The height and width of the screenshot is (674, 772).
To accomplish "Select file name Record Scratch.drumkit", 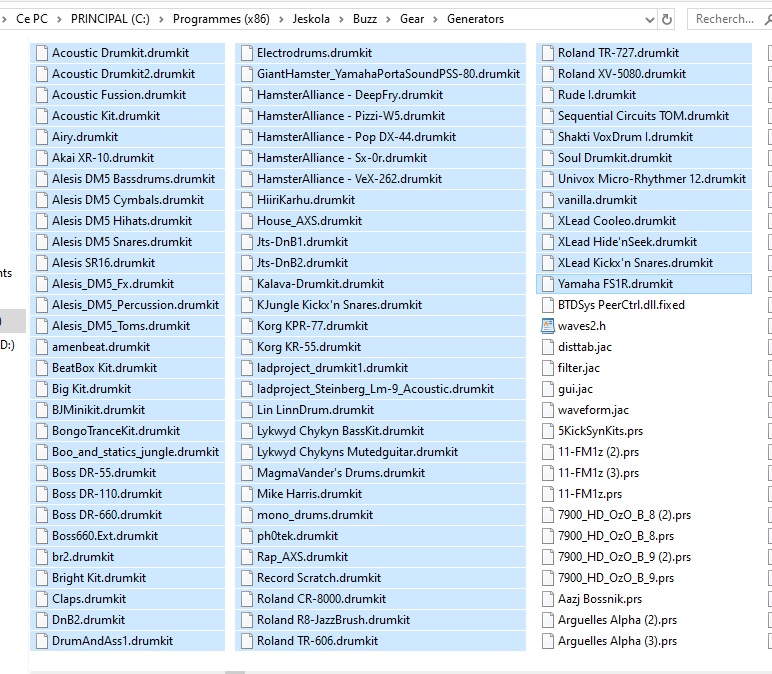I will point(319,578).
